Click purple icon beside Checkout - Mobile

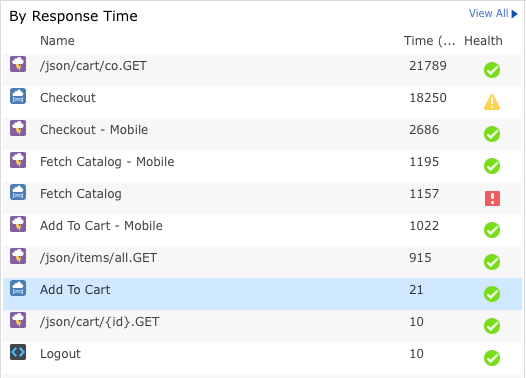click(x=18, y=128)
